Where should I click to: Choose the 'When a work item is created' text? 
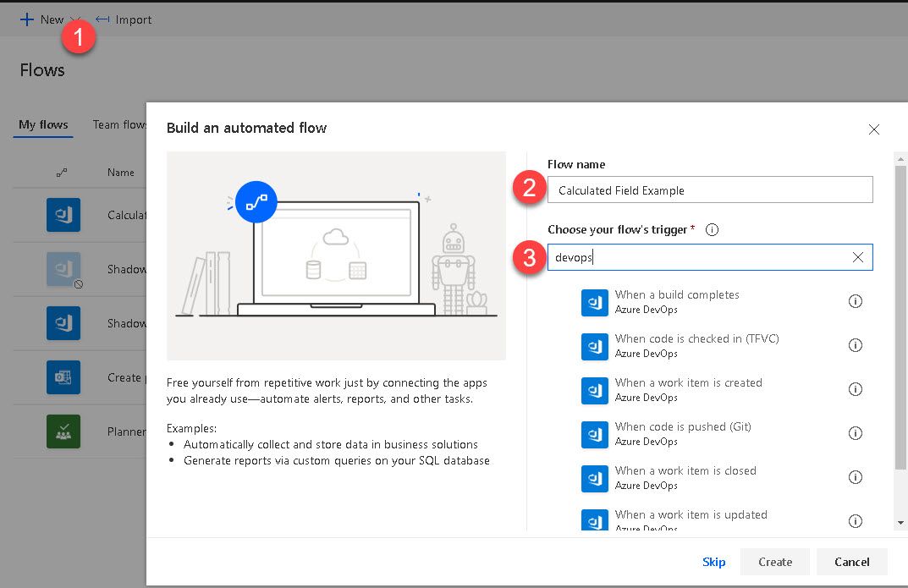689,382
